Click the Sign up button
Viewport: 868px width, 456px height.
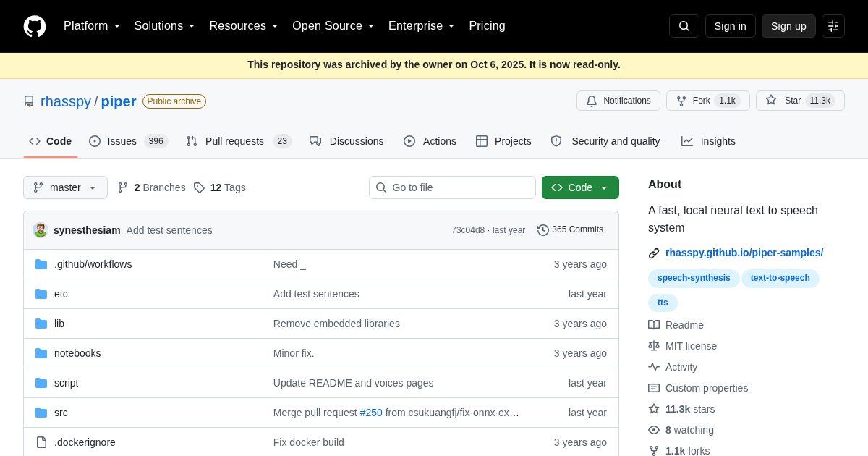point(788,26)
